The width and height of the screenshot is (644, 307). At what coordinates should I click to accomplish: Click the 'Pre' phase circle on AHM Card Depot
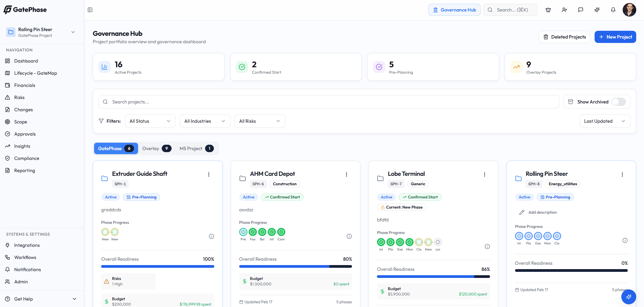pos(243,232)
